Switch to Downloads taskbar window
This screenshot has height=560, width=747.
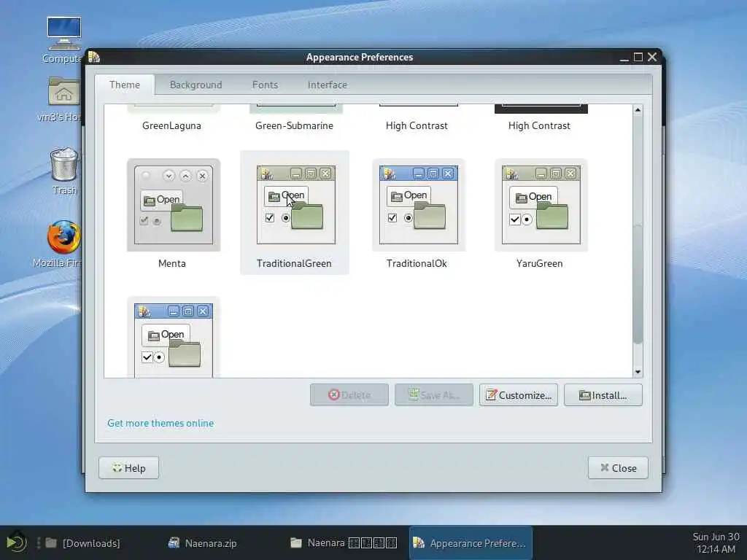pos(83,542)
